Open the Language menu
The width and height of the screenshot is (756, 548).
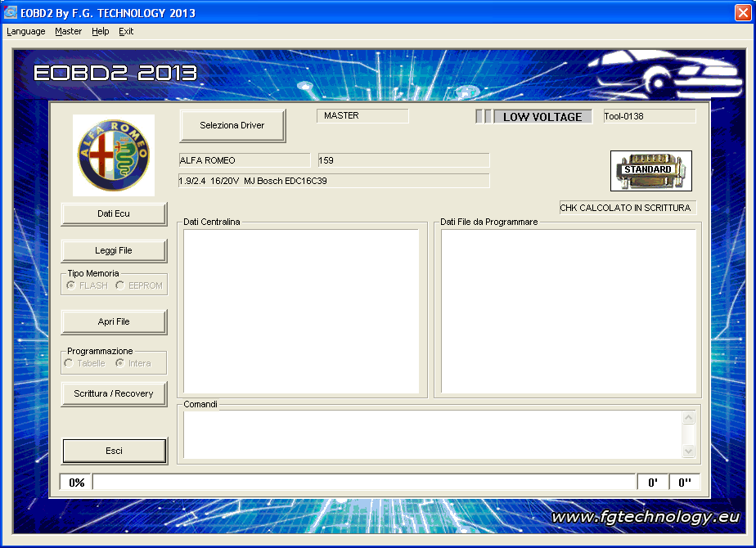pyautogui.click(x=26, y=32)
